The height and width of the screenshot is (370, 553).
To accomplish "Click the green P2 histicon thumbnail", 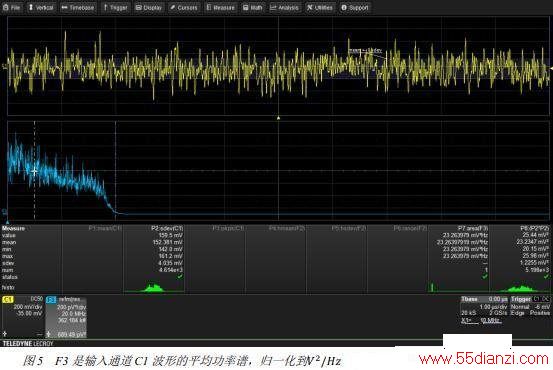I will tap(154, 287).
